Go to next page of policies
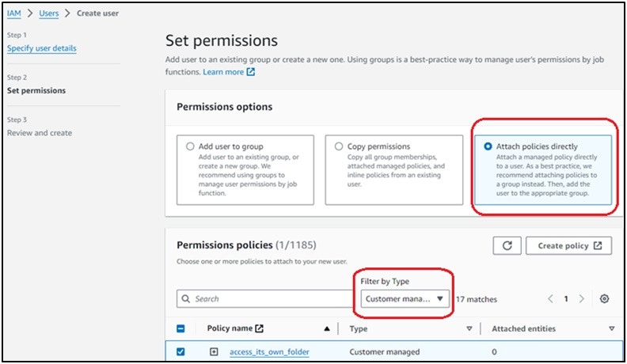Image resolution: width=627 pixels, height=364 pixels. [x=582, y=298]
